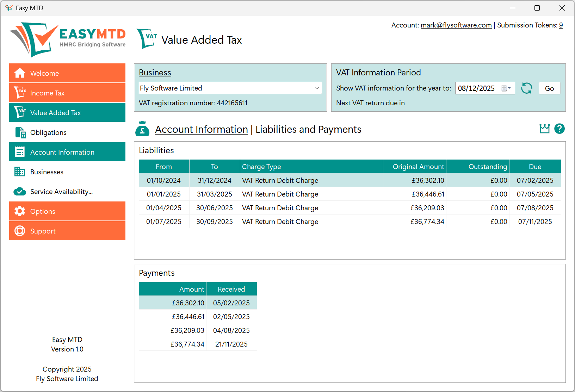Click the Easy MTD logo
Viewport: 575px width, 392px height.
(x=67, y=39)
